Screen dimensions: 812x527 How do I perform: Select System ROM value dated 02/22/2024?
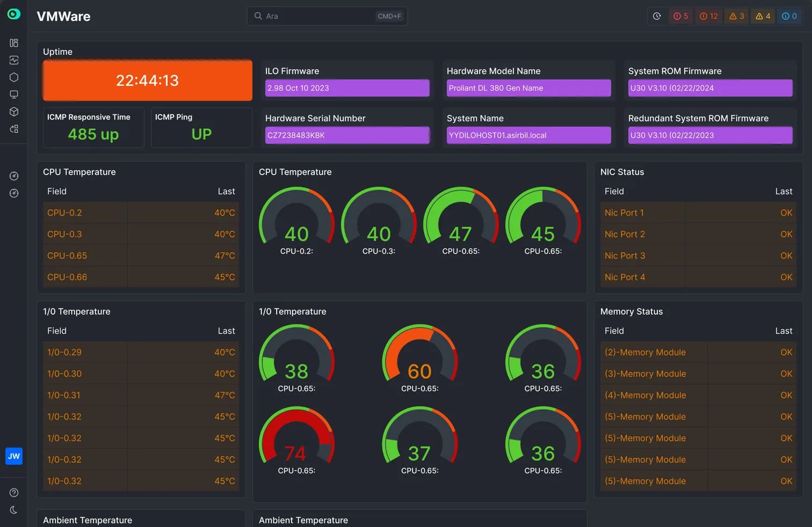coord(711,88)
